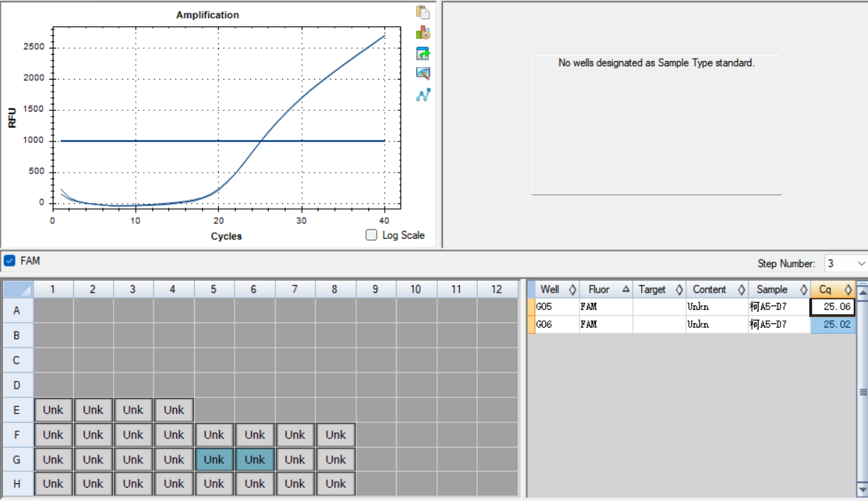The width and height of the screenshot is (868, 501).
Task: Select well G4 Unk
Action: pyautogui.click(x=173, y=460)
